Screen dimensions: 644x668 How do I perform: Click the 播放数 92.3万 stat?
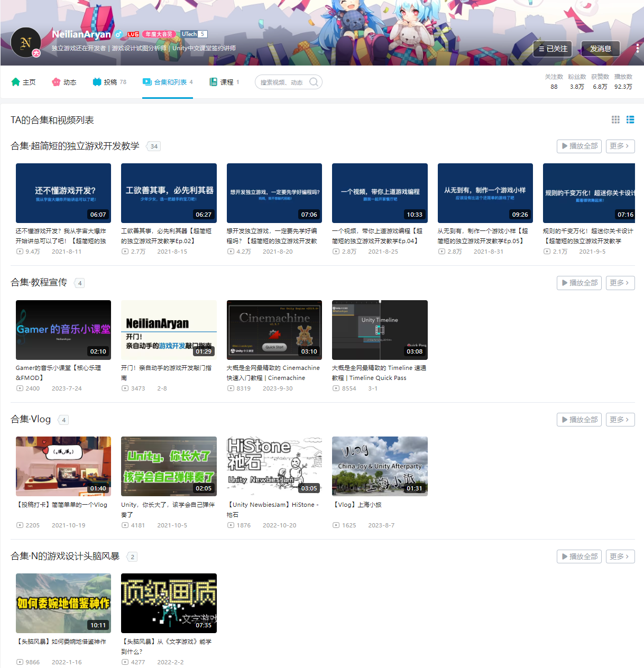pos(623,81)
